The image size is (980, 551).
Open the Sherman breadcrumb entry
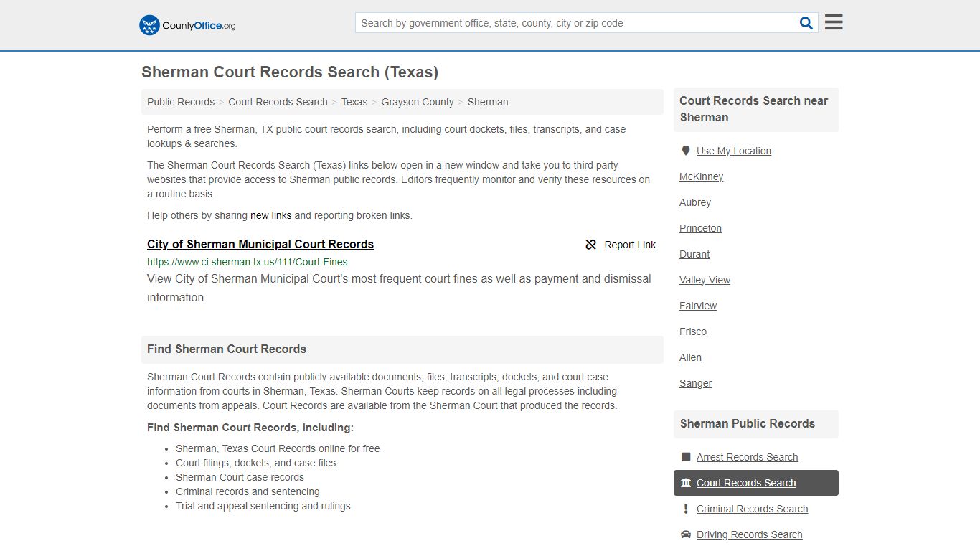(x=488, y=102)
